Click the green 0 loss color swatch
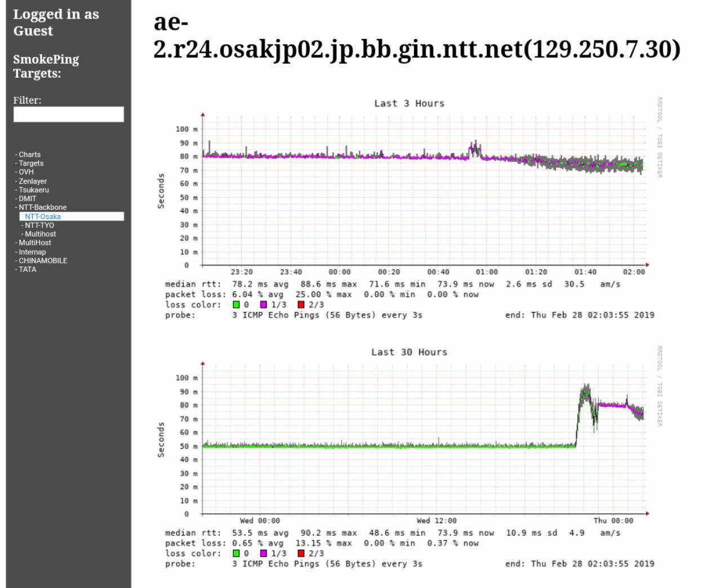721x588 pixels. [x=237, y=305]
